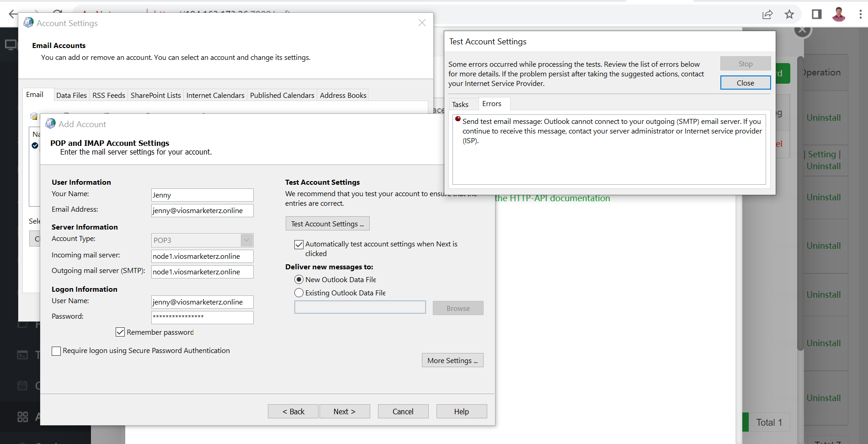Screen dimensions: 868x444
Task: Toggle the Remember password checkbox
Action: click(x=120, y=332)
